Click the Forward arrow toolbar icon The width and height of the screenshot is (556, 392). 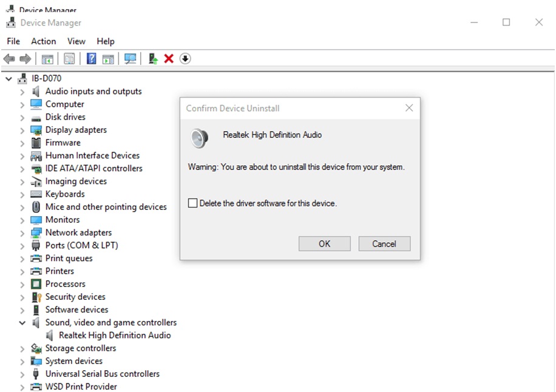pos(25,58)
